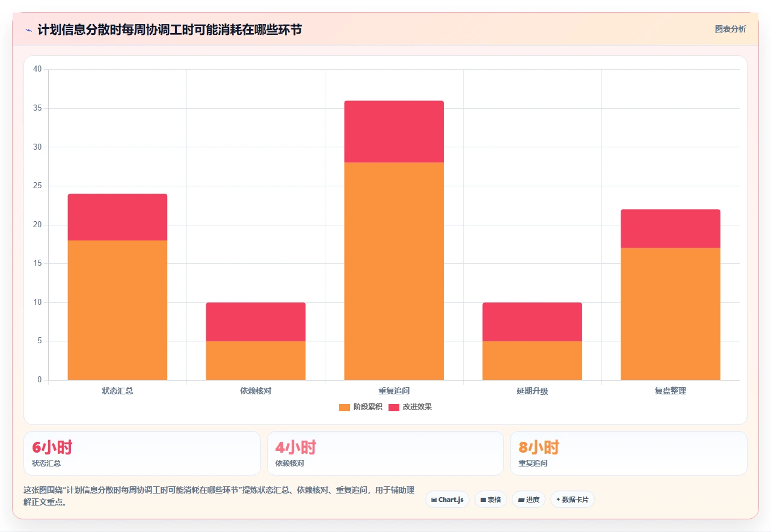This screenshot has height=532, width=771.
Task: Click the 表格 tag chip
Action: (x=491, y=500)
